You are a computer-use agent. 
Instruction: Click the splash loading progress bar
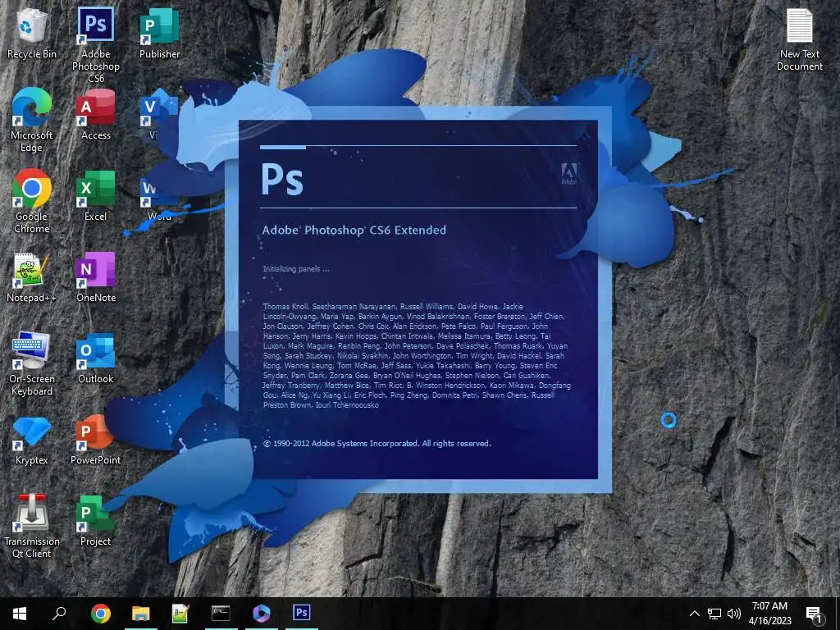click(x=418, y=147)
